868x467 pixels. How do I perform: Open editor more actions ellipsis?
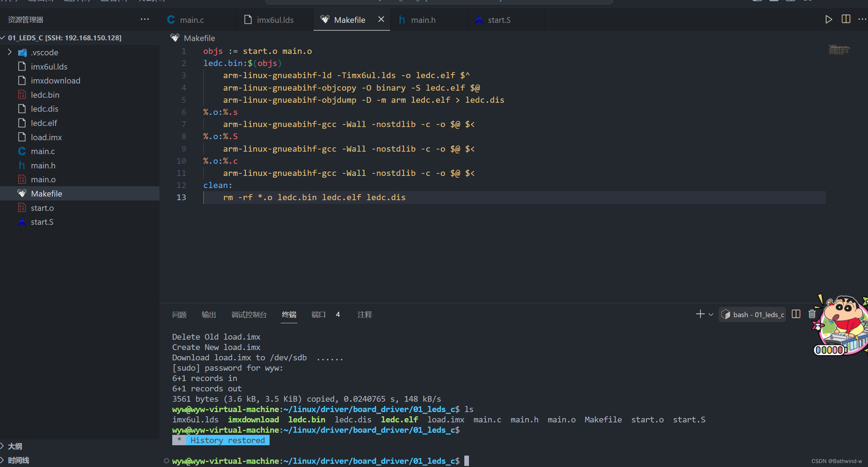(x=862, y=19)
